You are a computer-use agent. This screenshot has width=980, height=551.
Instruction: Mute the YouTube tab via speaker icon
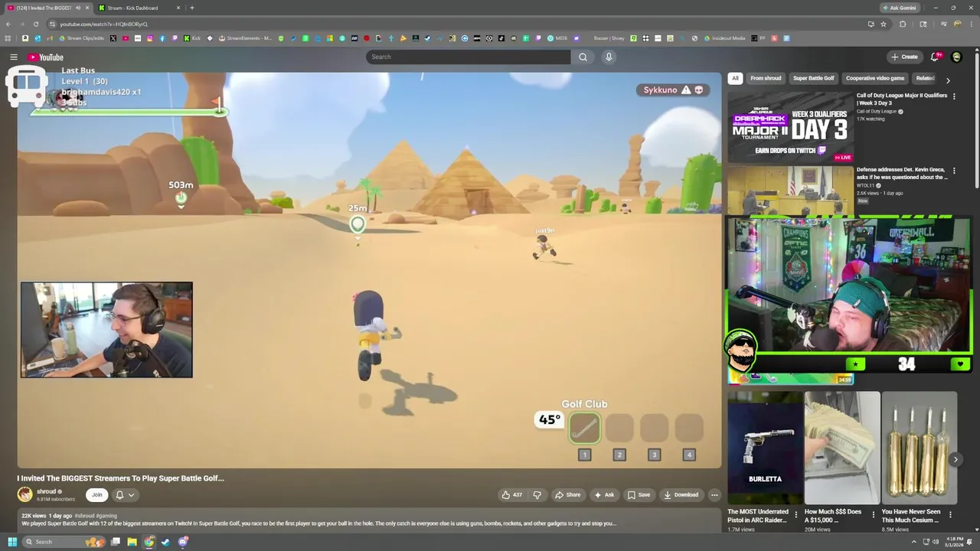pos(77,8)
